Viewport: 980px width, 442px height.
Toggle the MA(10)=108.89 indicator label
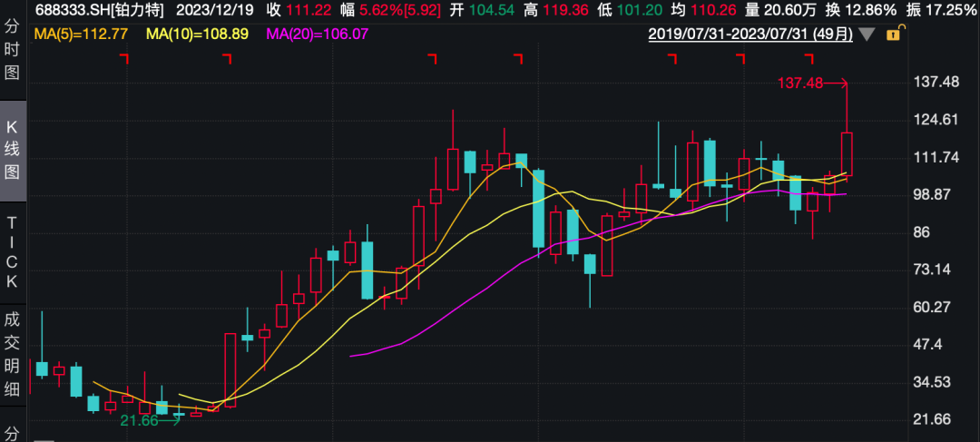[198, 34]
